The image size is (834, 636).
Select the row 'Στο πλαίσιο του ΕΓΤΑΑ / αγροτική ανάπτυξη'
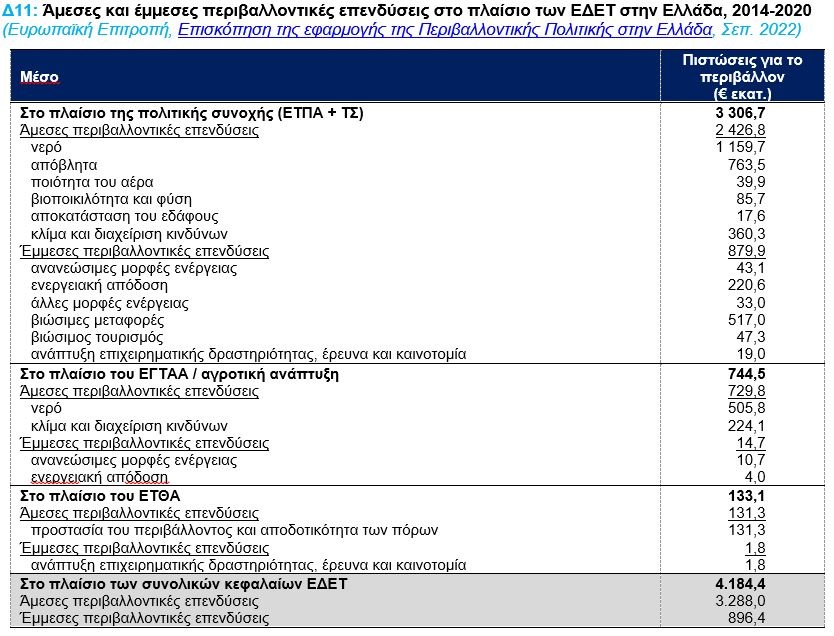point(417,374)
